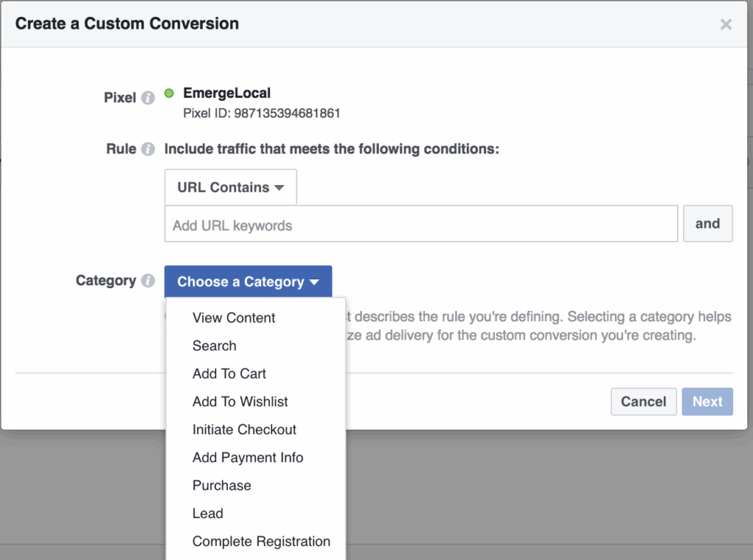Screen dimensions: 753x560
Task: Select Search from the category list
Action: 215,345
